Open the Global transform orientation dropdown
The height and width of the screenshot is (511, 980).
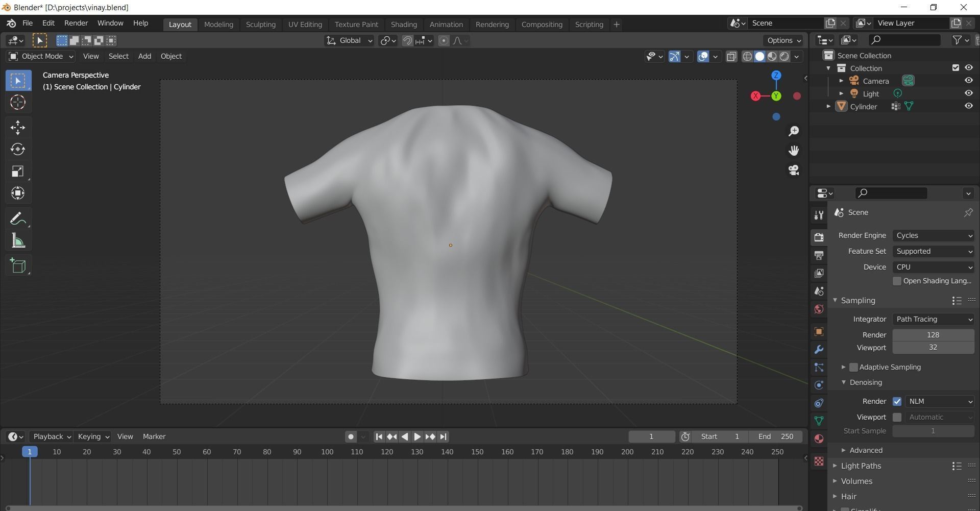tap(349, 41)
